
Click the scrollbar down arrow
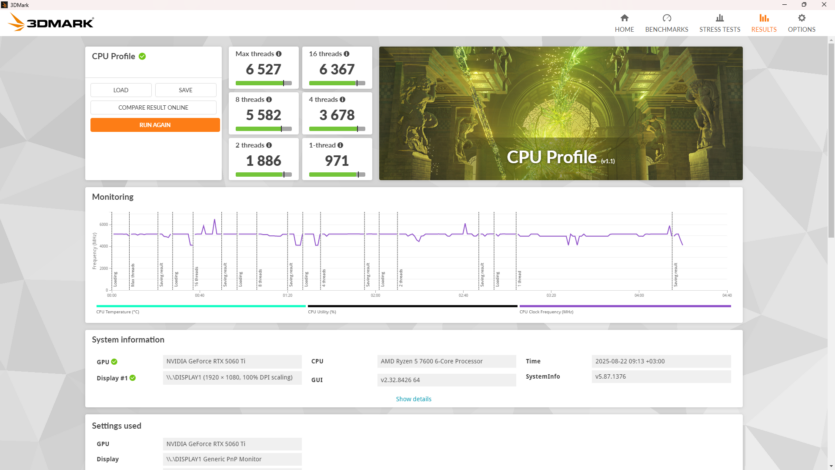pyautogui.click(x=831, y=466)
